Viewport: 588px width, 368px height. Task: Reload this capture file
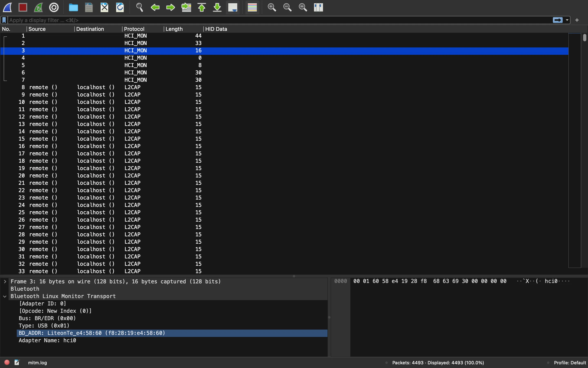click(120, 8)
